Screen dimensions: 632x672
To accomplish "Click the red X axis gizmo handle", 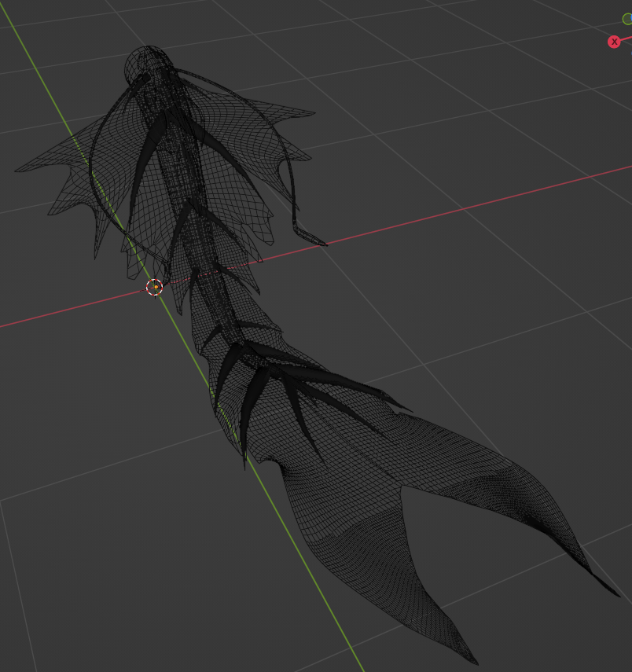I will [614, 42].
